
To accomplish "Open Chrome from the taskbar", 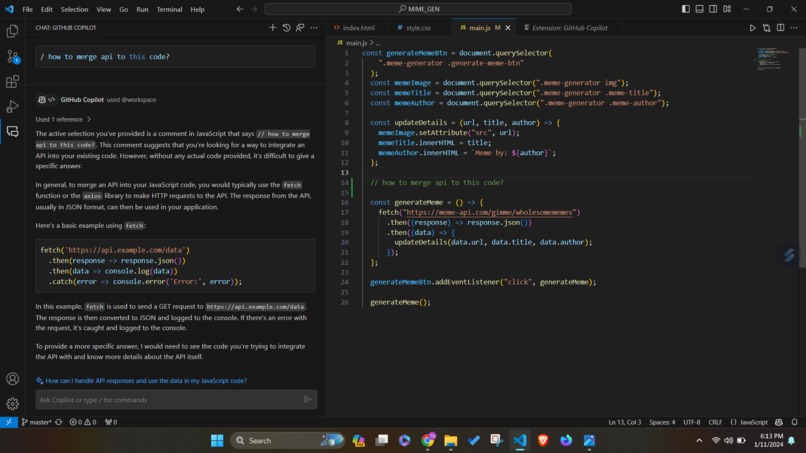I will (428, 441).
